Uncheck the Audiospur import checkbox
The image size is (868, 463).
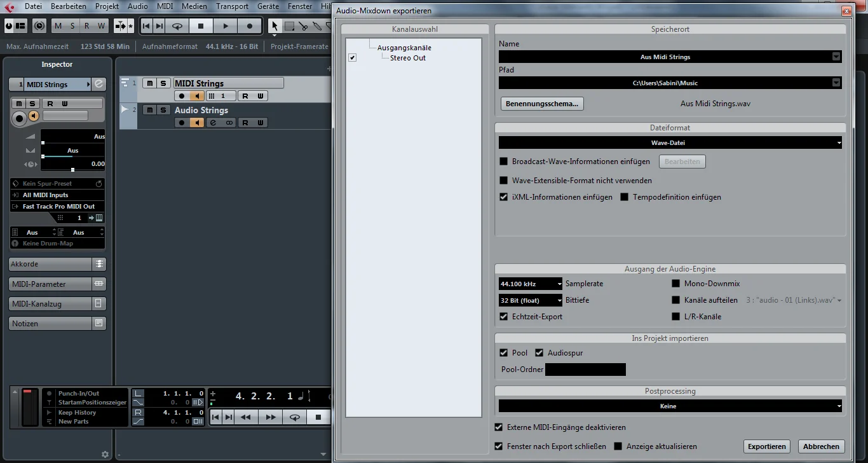[x=539, y=353]
